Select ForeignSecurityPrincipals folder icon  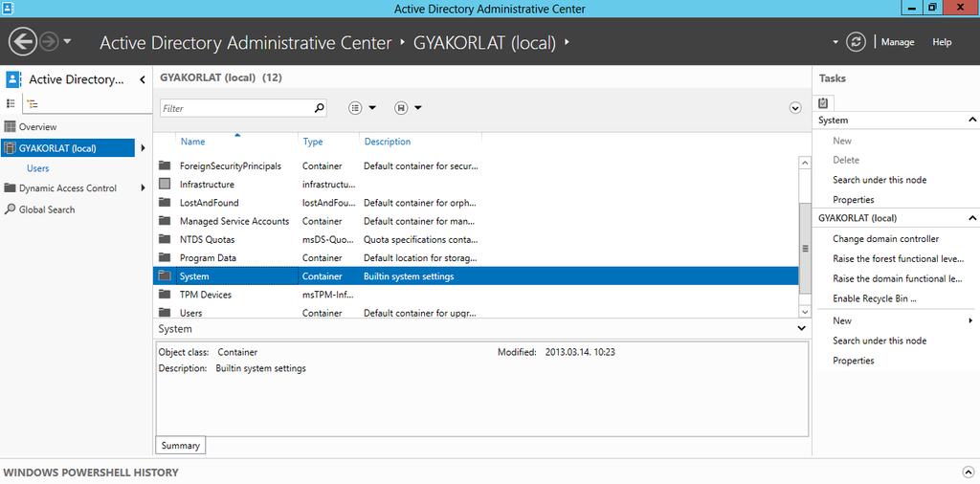(x=165, y=165)
